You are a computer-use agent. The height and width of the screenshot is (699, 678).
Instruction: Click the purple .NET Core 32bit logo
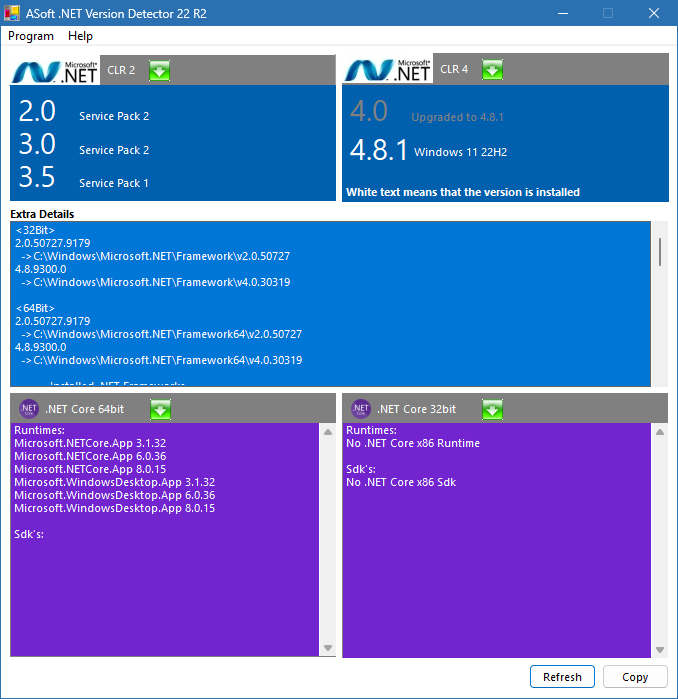click(361, 409)
